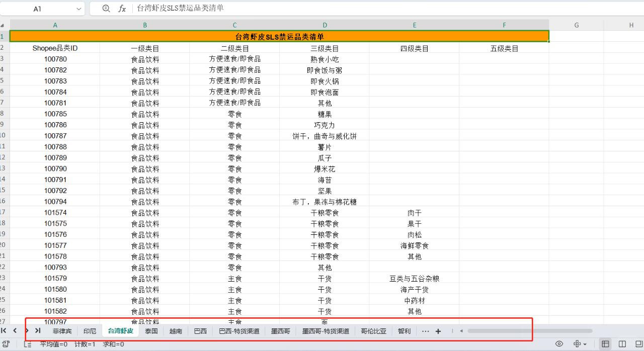Select the 熟食小吃 cell
Viewport: 644px width, 351px height.
[x=325, y=59]
